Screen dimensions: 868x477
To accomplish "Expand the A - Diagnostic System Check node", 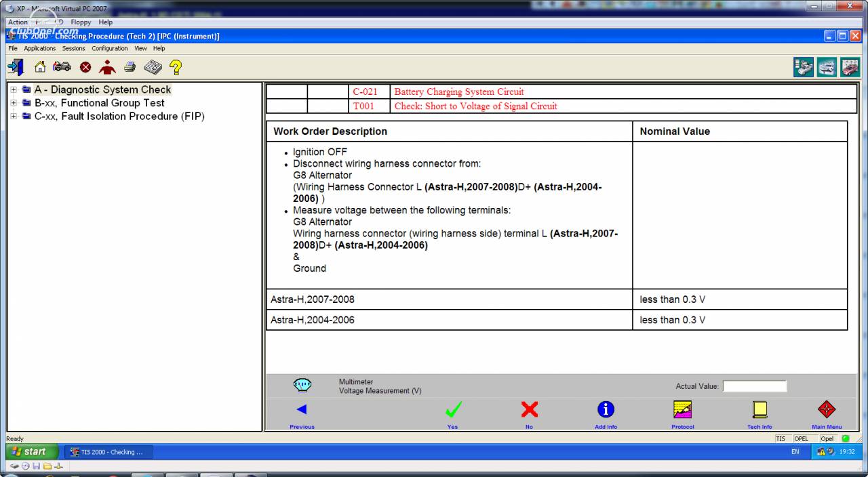I will 14,89.
